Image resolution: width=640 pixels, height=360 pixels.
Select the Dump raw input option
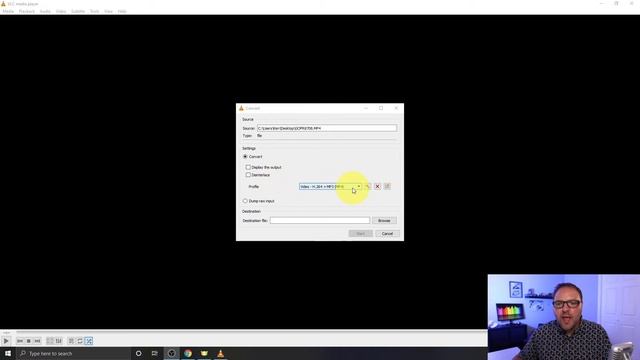(x=245, y=201)
